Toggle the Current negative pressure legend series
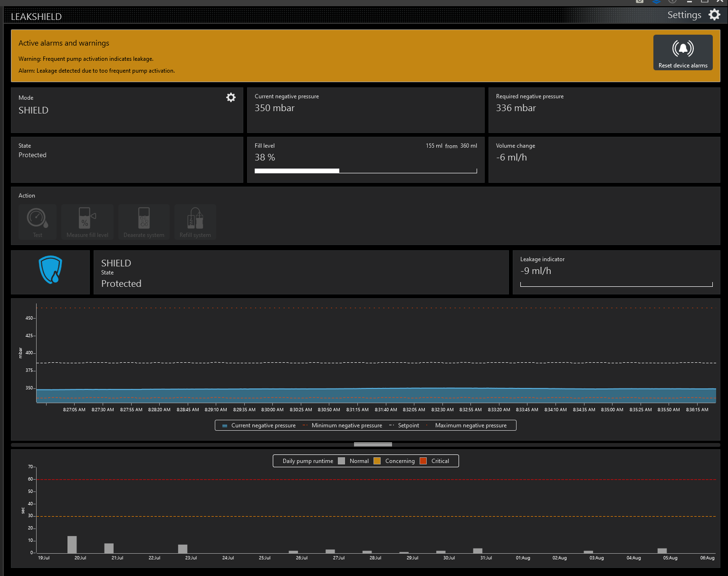The width and height of the screenshot is (728, 576). pos(263,425)
